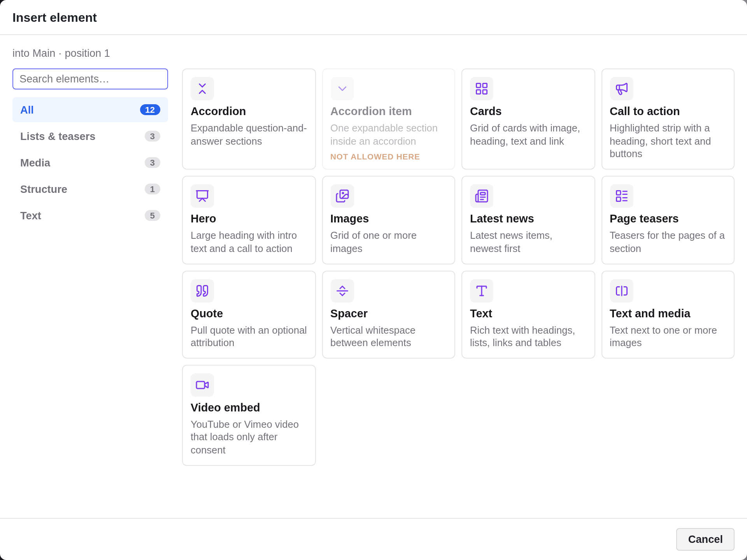Viewport: 747px width, 560px height.
Task: Pick the Video embed title
Action: [x=225, y=408]
